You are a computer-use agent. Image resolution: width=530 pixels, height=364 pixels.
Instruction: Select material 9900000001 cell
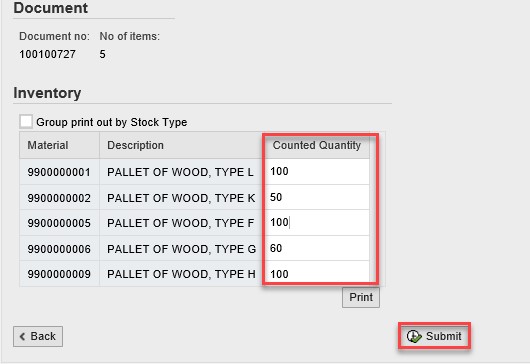pos(59,172)
